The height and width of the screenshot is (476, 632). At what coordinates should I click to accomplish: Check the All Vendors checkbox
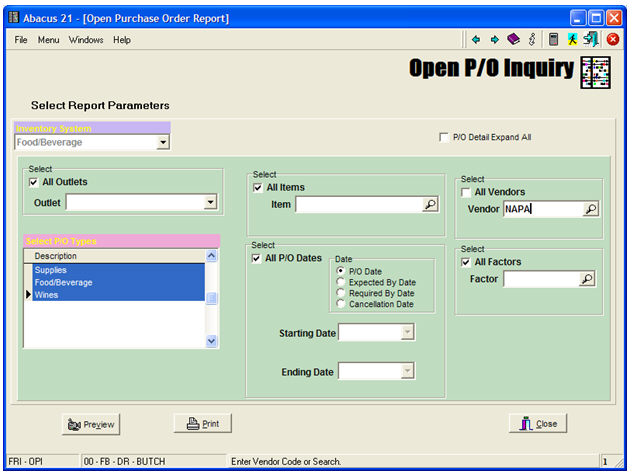click(466, 192)
